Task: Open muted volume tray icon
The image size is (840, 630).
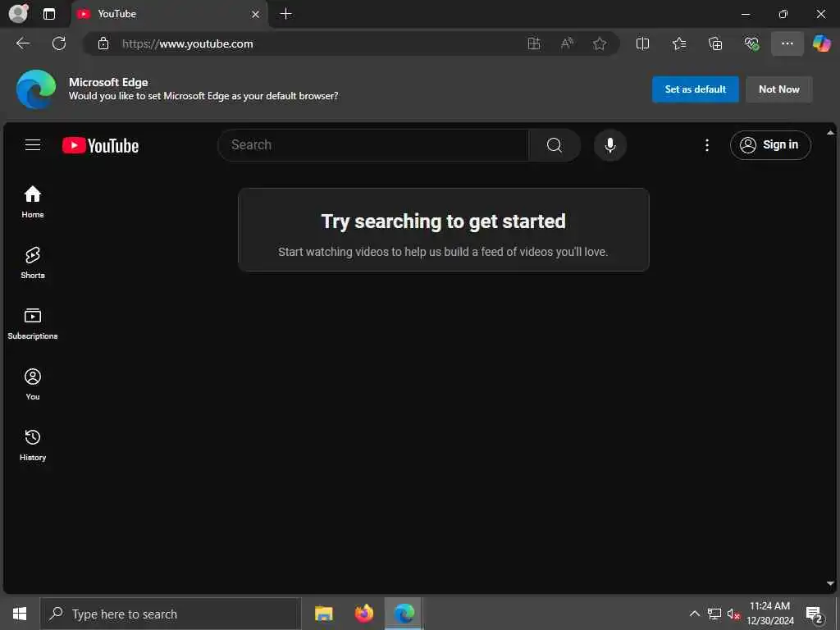Action: pos(733,614)
